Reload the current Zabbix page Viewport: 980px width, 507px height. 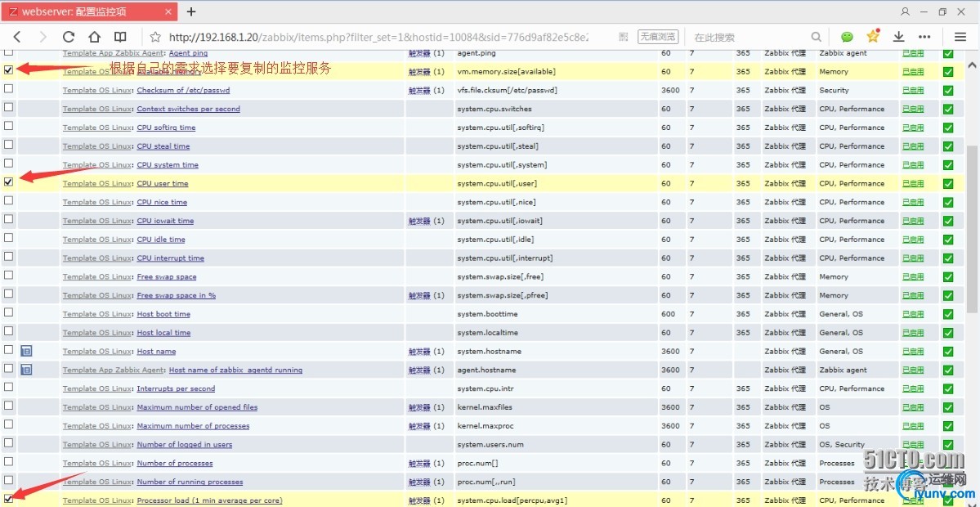(x=69, y=37)
